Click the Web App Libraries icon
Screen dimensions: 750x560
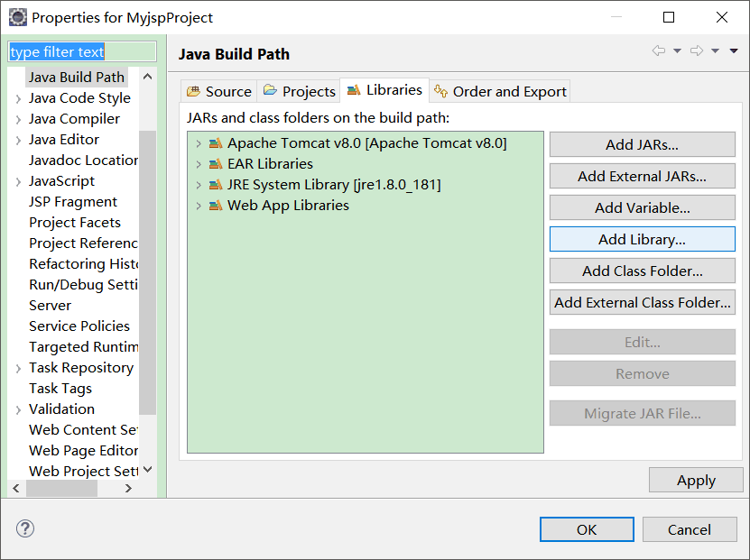point(215,206)
